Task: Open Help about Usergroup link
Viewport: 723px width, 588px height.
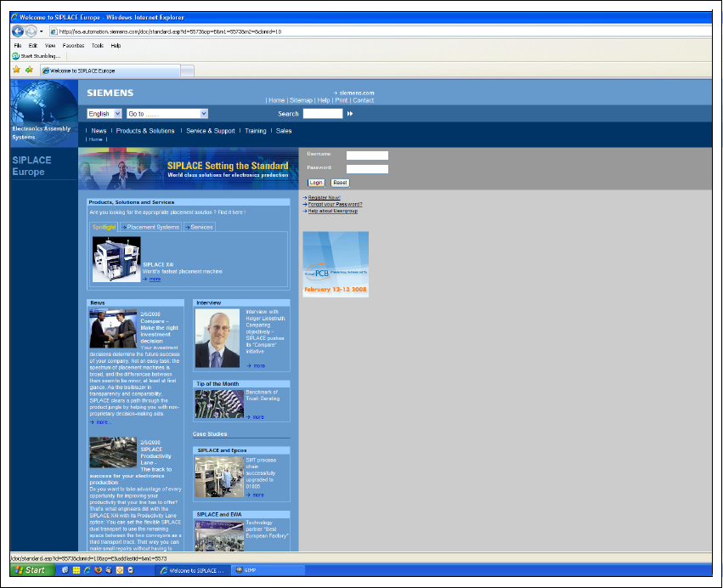Action: [333, 211]
